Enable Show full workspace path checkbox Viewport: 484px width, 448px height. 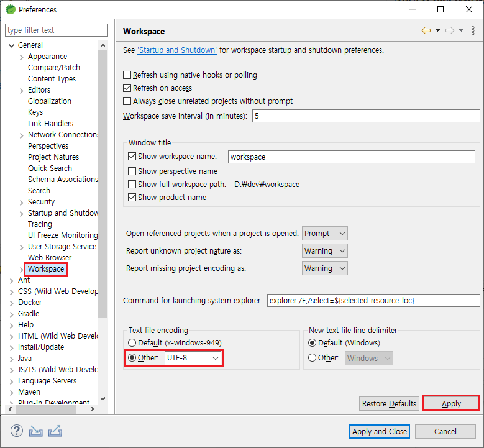pyautogui.click(x=132, y=185)
